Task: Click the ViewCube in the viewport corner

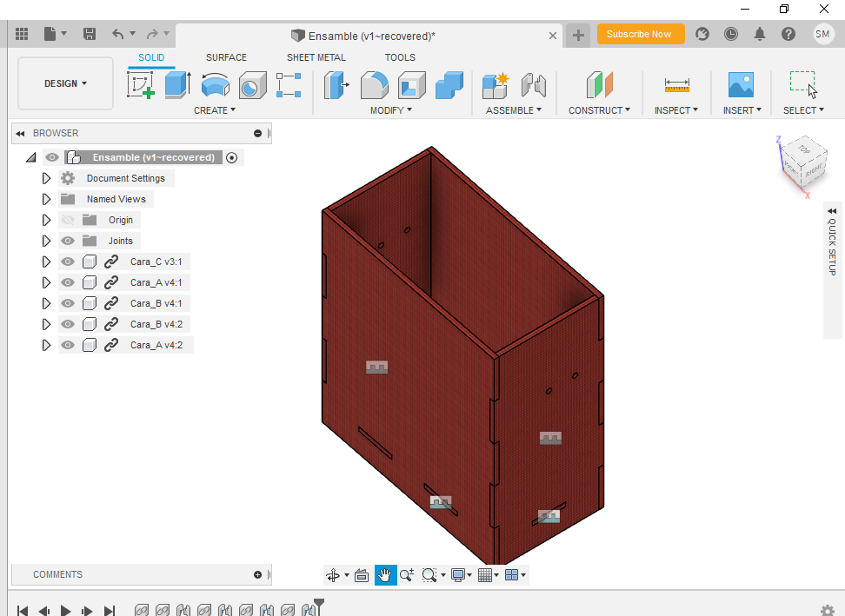Action: click(x=803, y=162)
